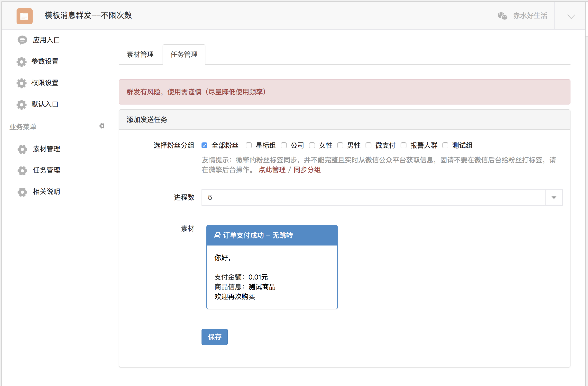Click the 商品信息：测试商品 text line
The height and width of the screenshot is (386, 588).
(x=245, y=287)
